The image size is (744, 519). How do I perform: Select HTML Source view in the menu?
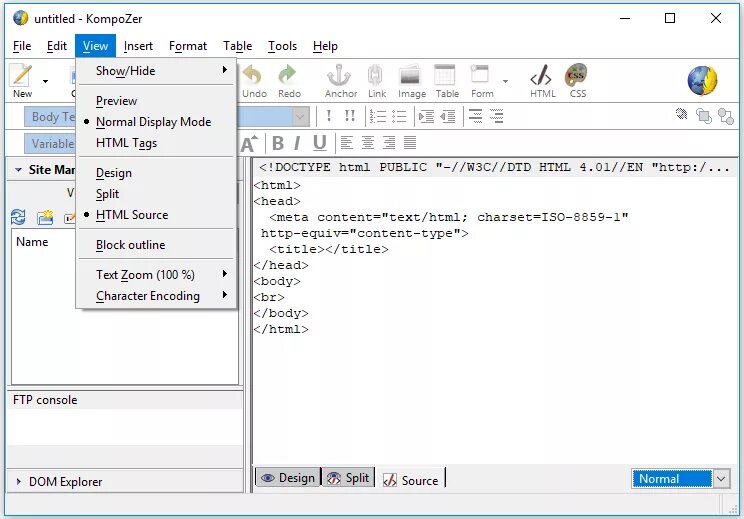(x=157, y=215)
